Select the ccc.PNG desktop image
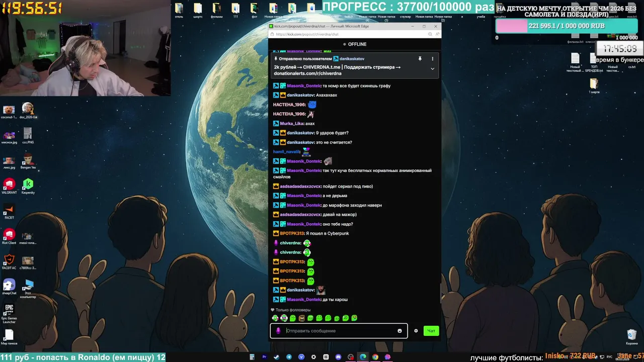The height and width of the screenshot is (362, 644). point(28,136)
